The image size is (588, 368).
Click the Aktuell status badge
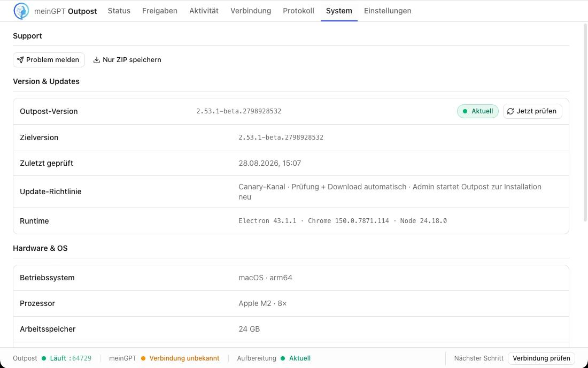point(478,111)
